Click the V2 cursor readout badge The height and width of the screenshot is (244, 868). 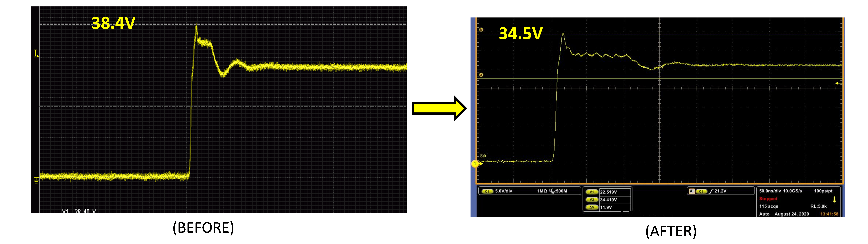tap(592, 200)
